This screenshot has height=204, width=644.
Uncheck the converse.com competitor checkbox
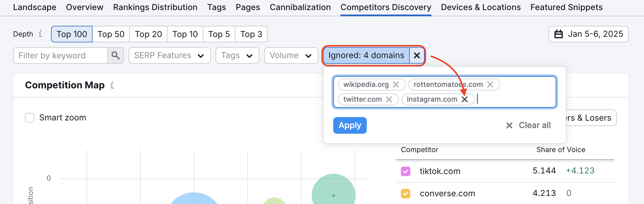point(405,194)
